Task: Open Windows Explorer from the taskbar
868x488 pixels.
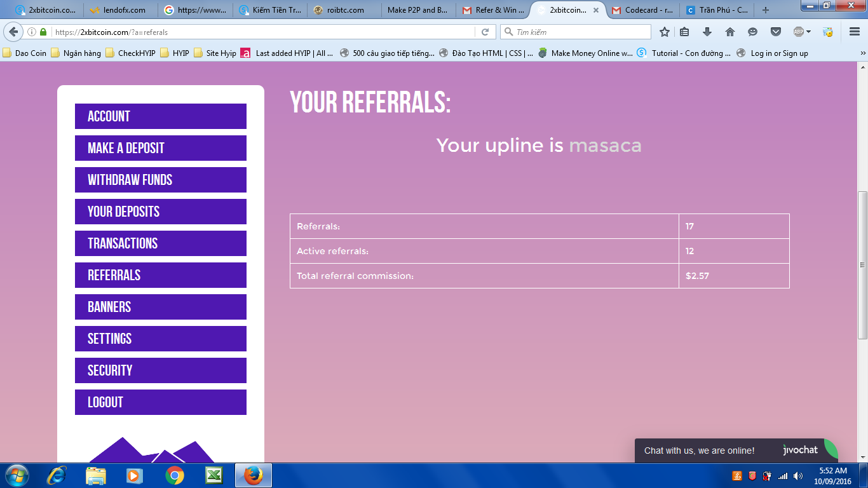Action: (96, 475)
